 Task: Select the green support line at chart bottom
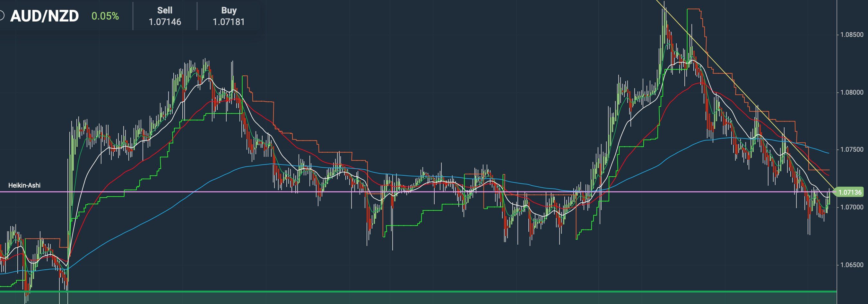418,291
